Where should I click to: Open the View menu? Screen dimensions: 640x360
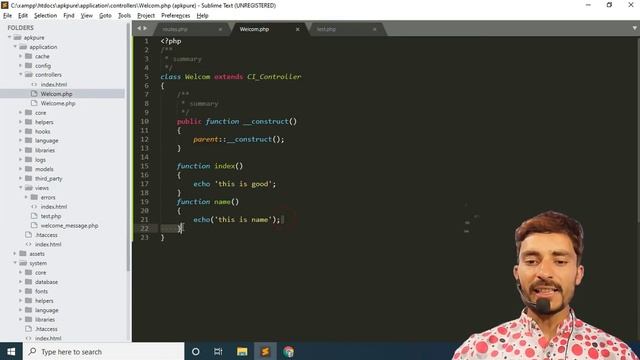pyautogui.click(x=87, y=16)
